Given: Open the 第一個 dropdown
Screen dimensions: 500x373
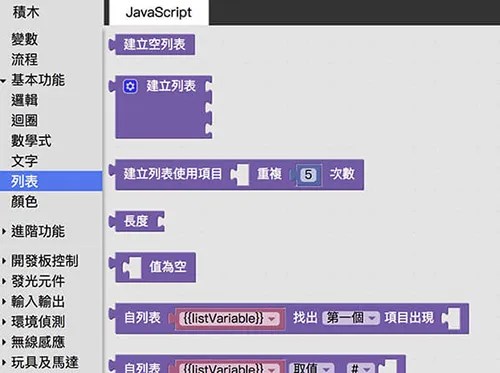Looking at the screenshot, I should coord(351,318).
